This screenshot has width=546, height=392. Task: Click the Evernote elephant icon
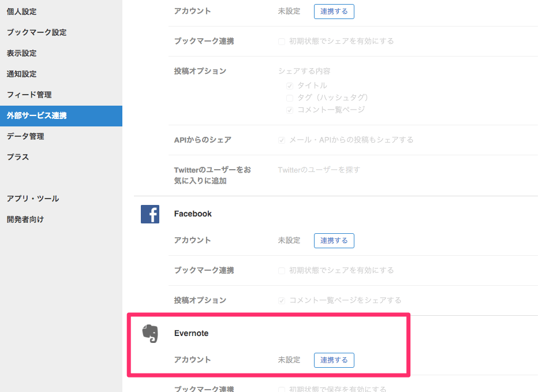coord(150,334)
